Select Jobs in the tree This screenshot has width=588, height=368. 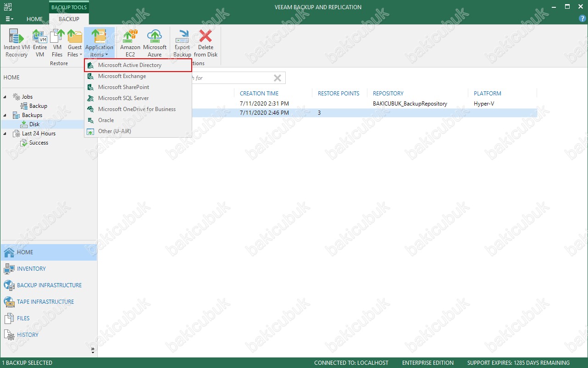[x=27, y=97]
